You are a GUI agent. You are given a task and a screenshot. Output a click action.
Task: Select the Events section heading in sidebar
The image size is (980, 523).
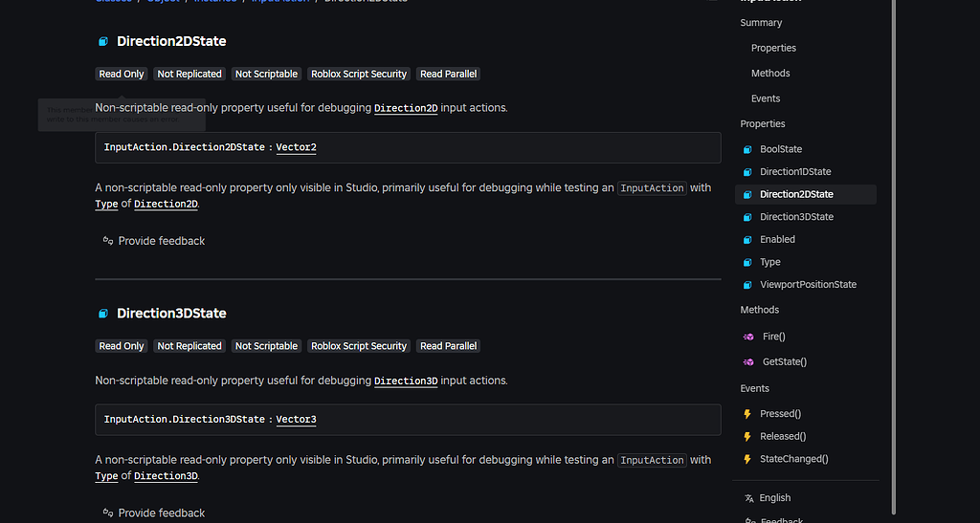(x=754, y=388)
